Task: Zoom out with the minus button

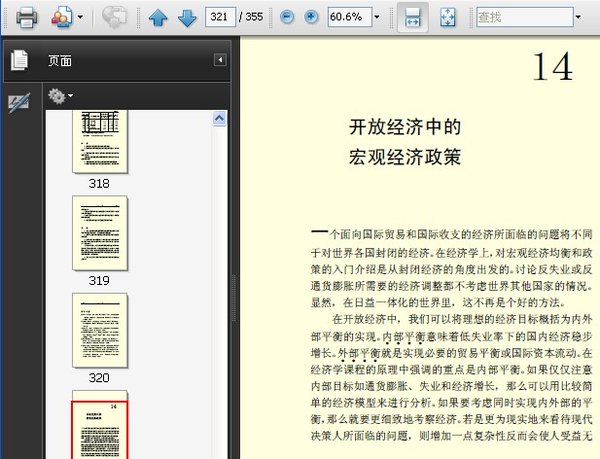Action: point(288,18)
